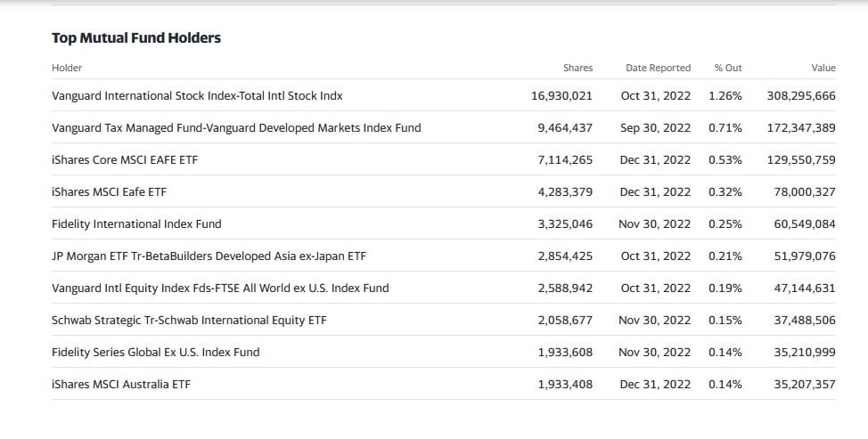Image resolution: width=868 pixels, height=439 pixels.
Task: Click the 0.53% out percentage cell
Action: tap(725, 159)
